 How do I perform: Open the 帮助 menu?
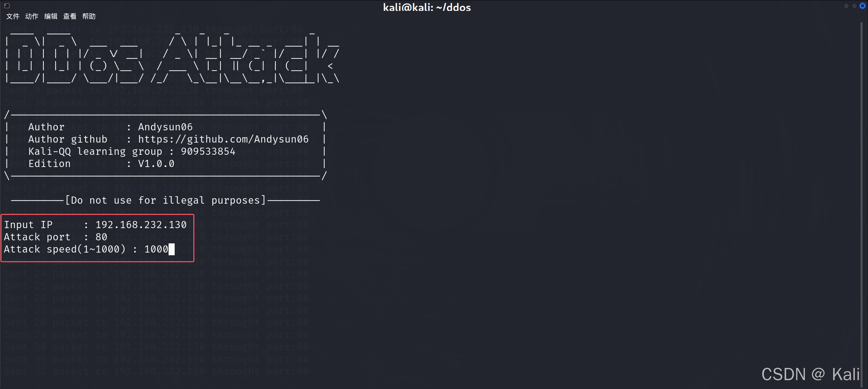(x=89, y=16)
